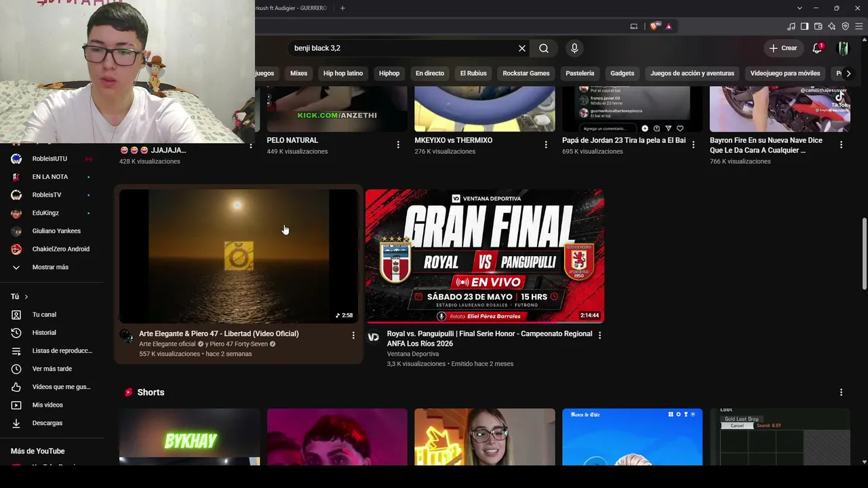
Task: Open options for Royal vs. Panguipulli video
Action: (x=599, y=335)
